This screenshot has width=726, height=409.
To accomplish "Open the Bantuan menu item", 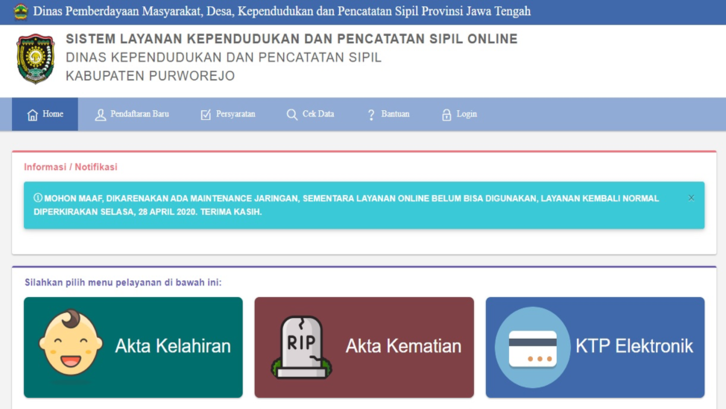I will pyautogui.click(x=388, y=114).
